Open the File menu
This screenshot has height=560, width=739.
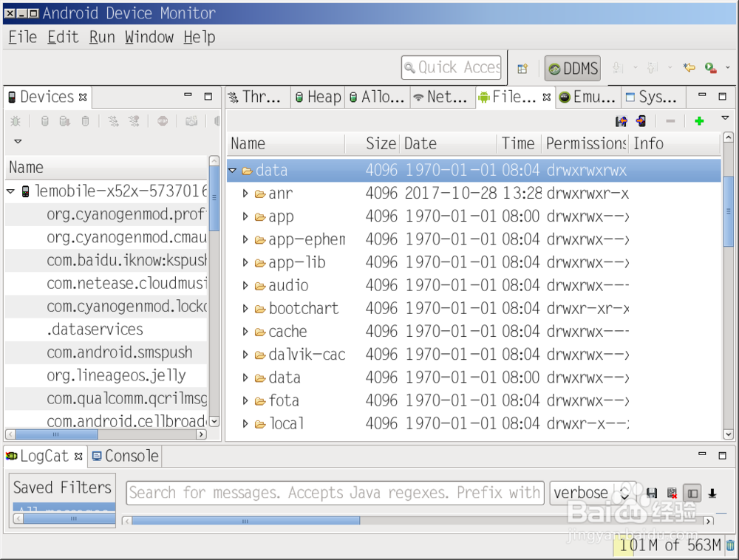pos(23,37)
